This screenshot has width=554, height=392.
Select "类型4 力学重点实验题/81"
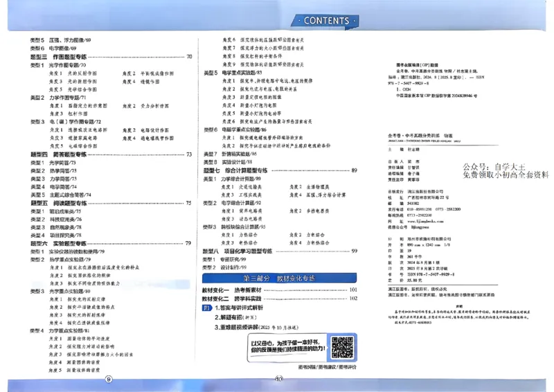[60, 331]
